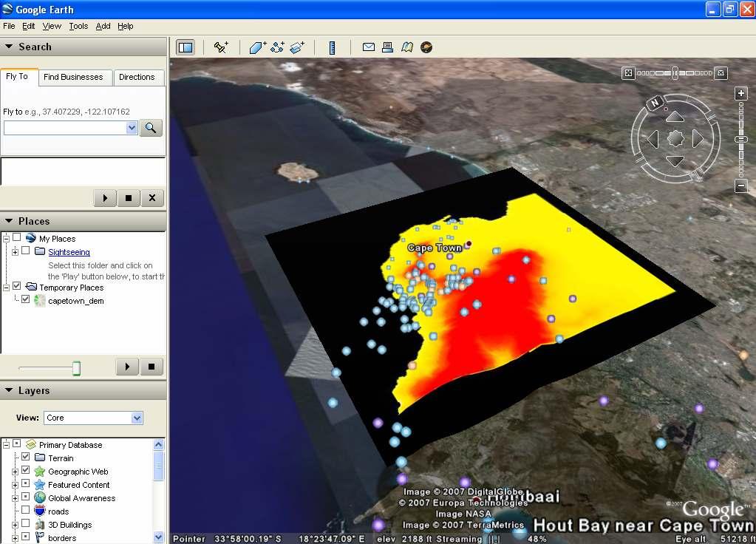Expand the Geographic Web layer node
The width and height of the screenshot is (756, 544).
point(15,472)
